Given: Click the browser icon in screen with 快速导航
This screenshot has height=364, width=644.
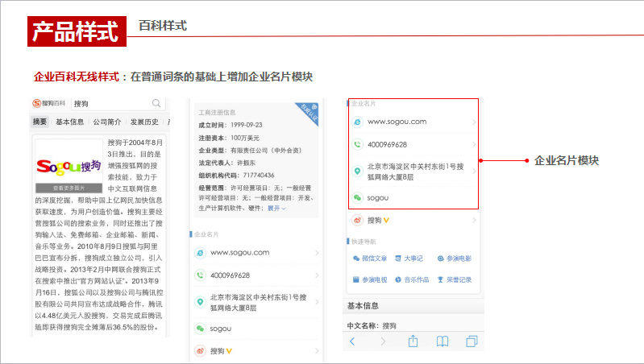Looking at the screenshot, I should tap(357, 122).
